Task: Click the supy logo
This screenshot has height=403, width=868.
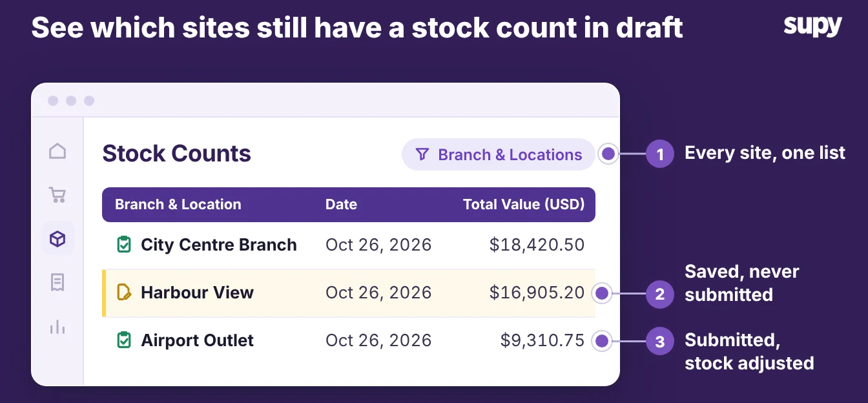Action: tap(812, 26)
